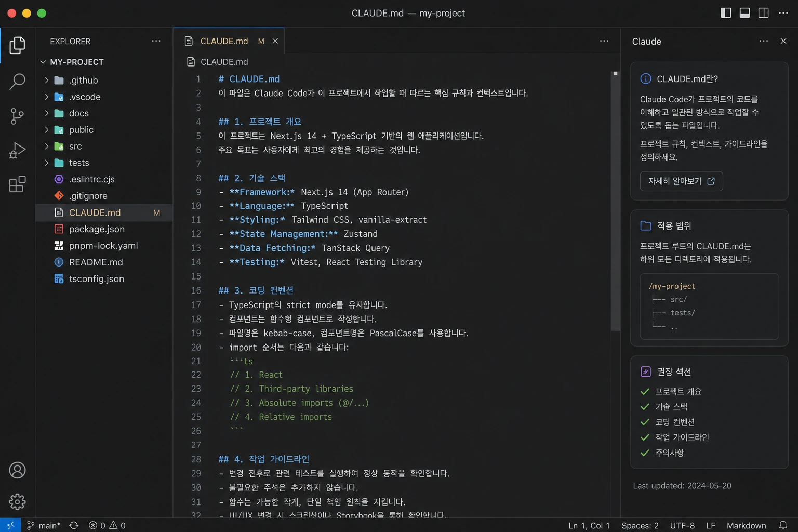Open the Run and Debug view
This screenshot has height=532, width=798.
17,151
